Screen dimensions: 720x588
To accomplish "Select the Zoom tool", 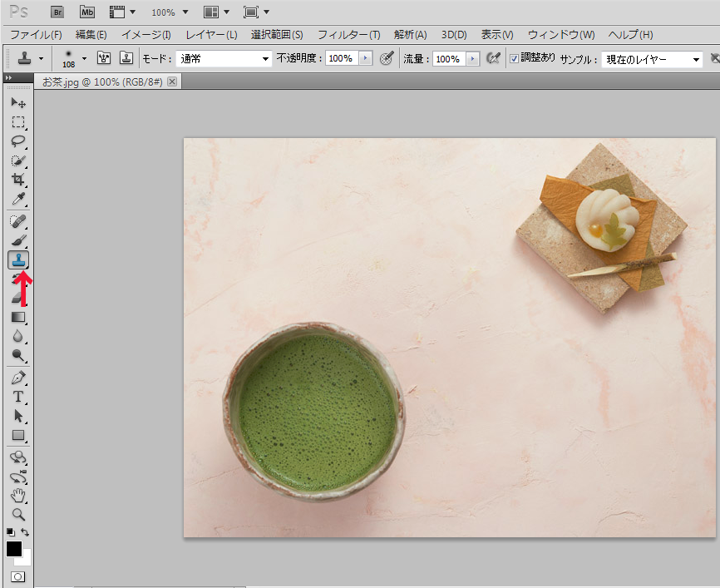I will click(18, 515).
